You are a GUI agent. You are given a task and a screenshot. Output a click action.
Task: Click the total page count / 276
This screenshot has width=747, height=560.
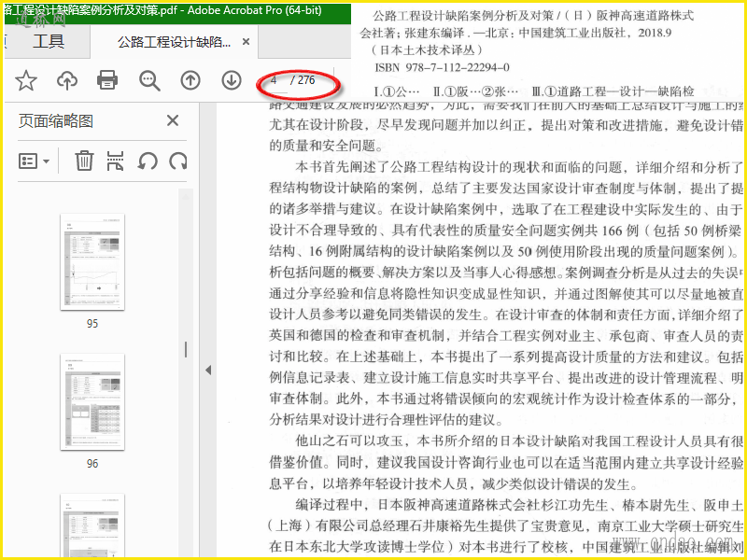click(x=303, y=80)
